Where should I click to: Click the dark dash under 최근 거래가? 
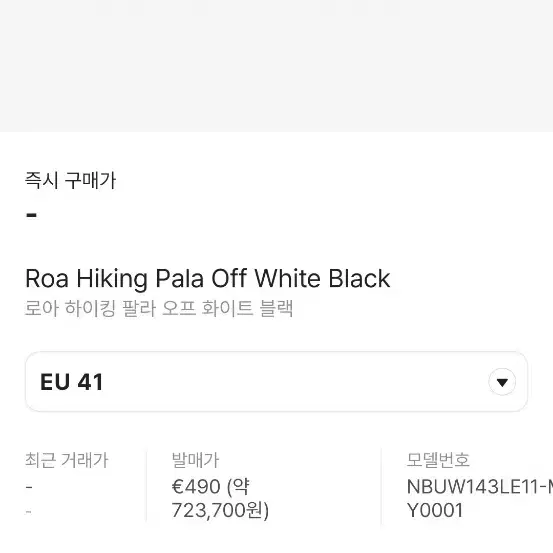pos(29,487)
